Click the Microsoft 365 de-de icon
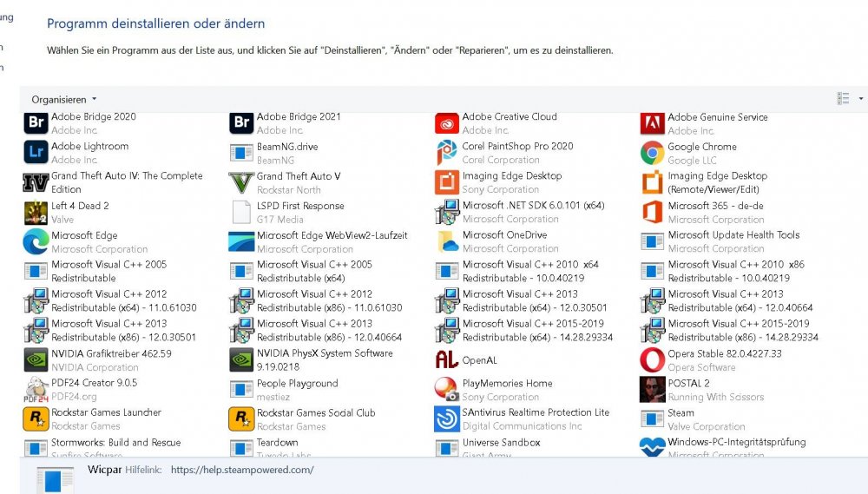Viewport: 868px width, 494px height. (x=652, y=212)
